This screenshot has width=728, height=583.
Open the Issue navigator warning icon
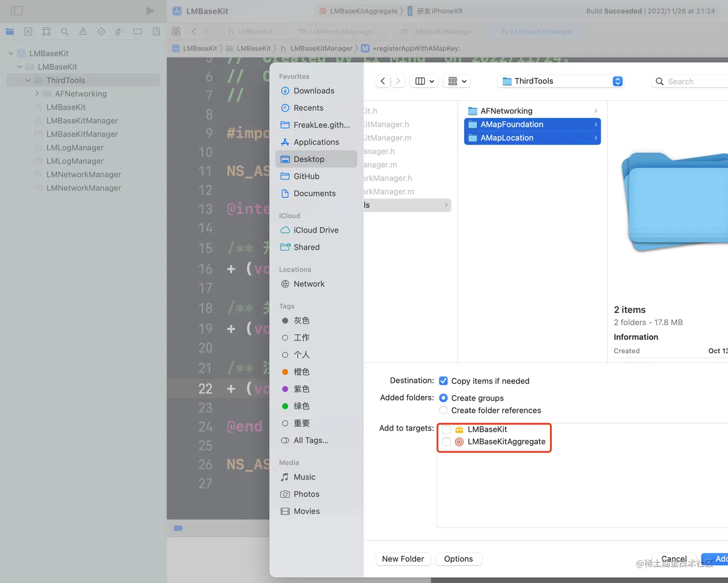(83, 32)
